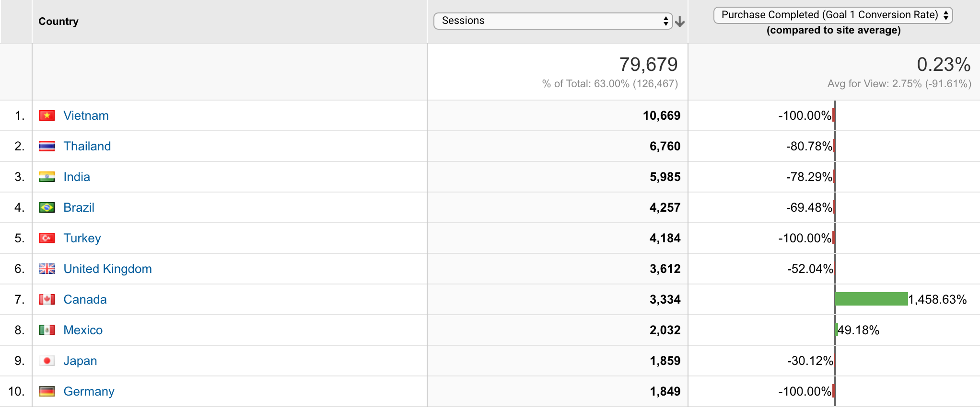Click the Mexico flag icon
Screen dimensions: 980x409
[x=47, y=330]
